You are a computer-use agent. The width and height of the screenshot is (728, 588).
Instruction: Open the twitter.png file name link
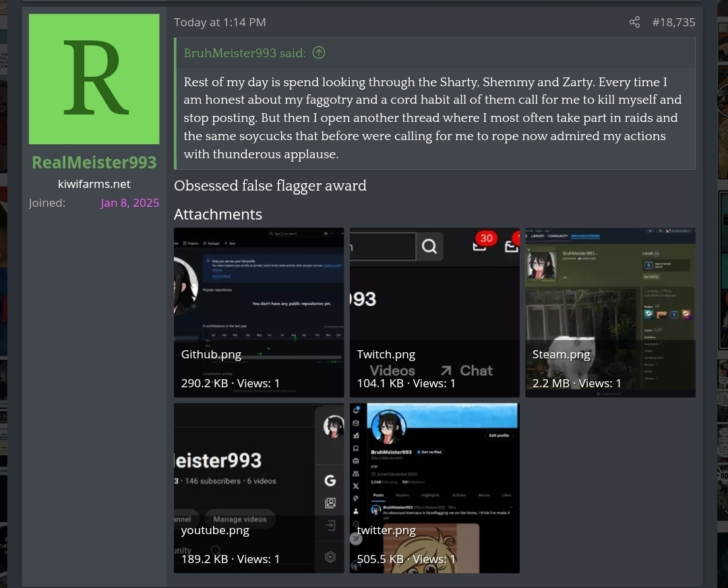(386, 530)
